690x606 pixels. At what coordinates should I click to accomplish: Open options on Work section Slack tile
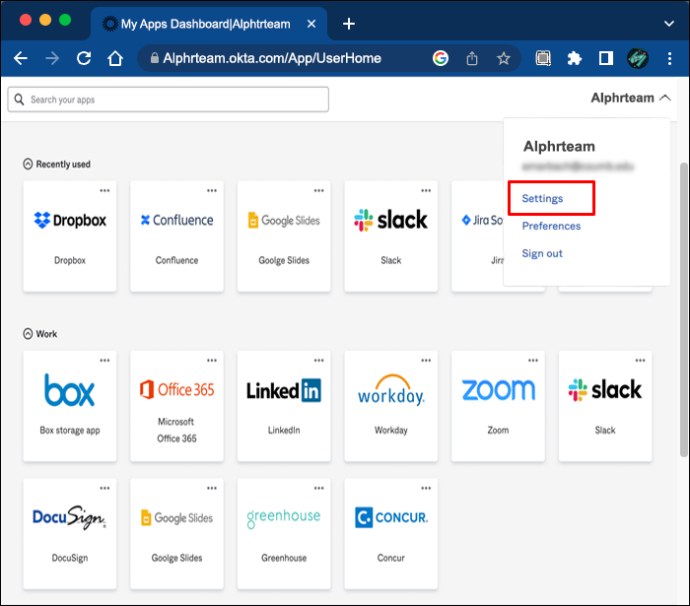pos(640,360)
